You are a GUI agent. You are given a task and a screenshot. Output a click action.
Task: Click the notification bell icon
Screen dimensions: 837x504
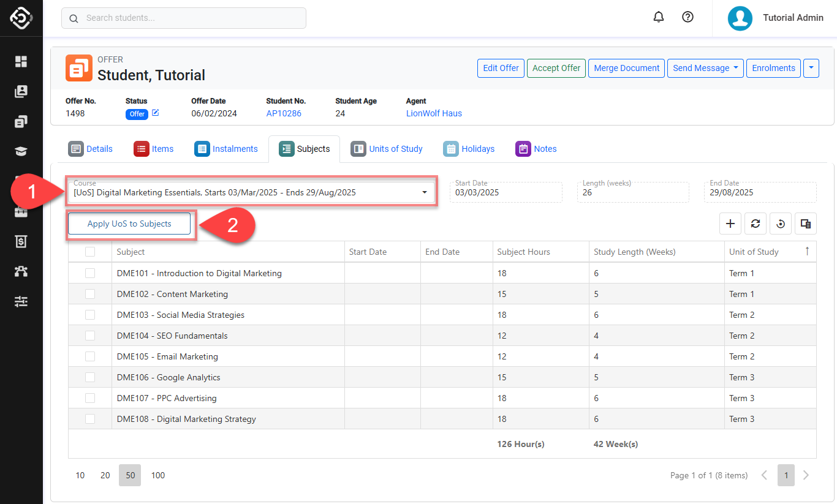coord(659,17)
